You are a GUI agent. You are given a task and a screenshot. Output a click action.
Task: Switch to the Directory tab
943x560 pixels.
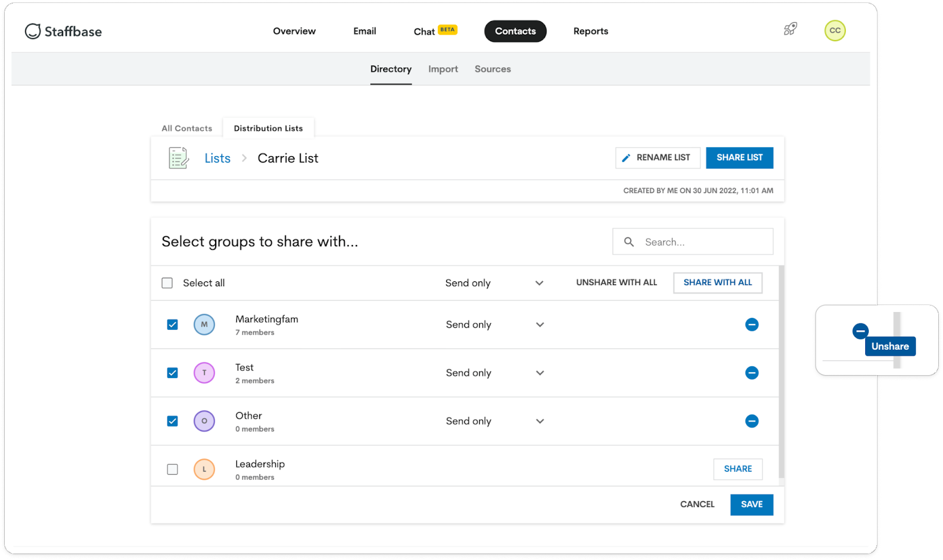coord(391,69)
